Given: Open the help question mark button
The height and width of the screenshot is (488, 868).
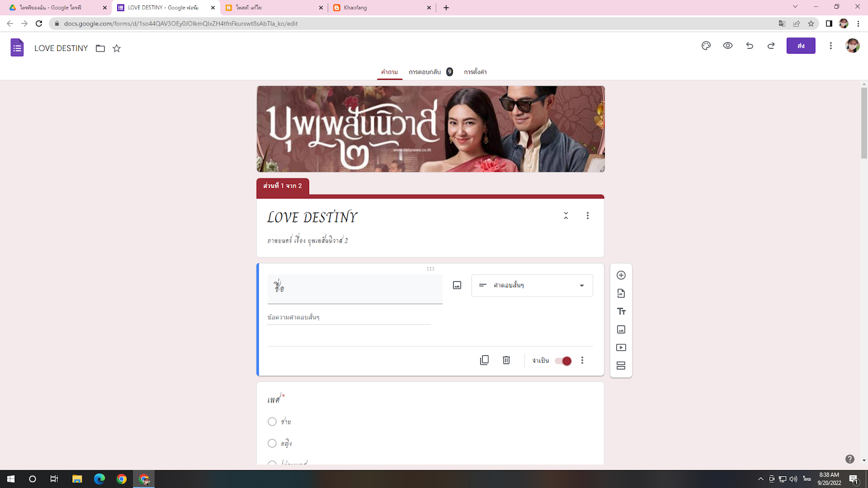Looking at the screenshot, I should click(850, 459).
